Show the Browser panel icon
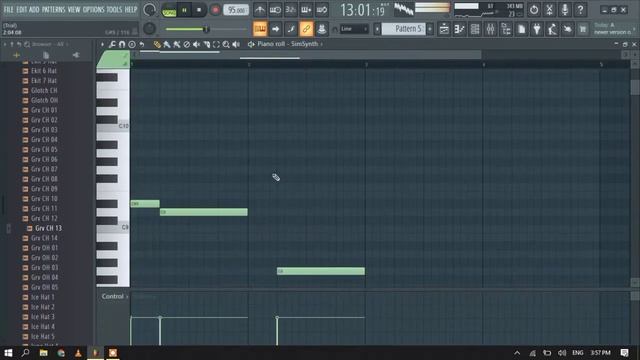Screen dimensions: 640x360 (506, 29)
